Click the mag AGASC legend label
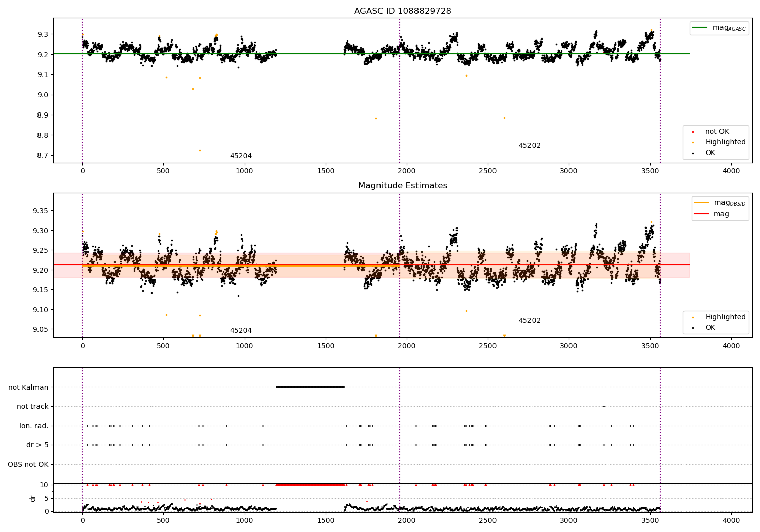760x532 pixels. point(729,28)
